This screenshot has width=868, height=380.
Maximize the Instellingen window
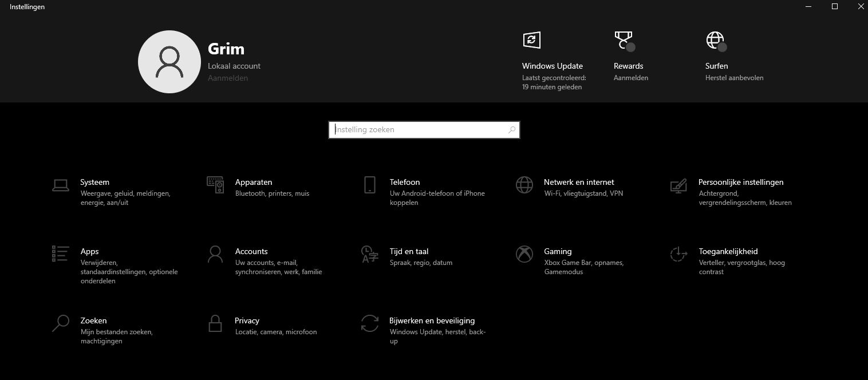835,6
